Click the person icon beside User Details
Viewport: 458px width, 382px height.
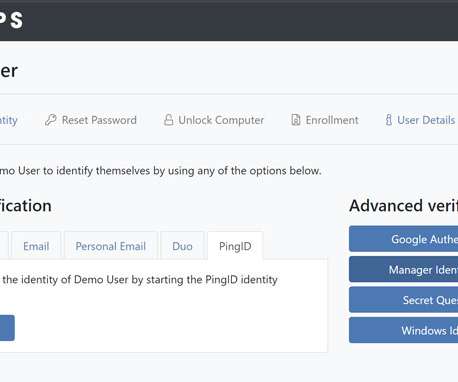click(389, 120)
